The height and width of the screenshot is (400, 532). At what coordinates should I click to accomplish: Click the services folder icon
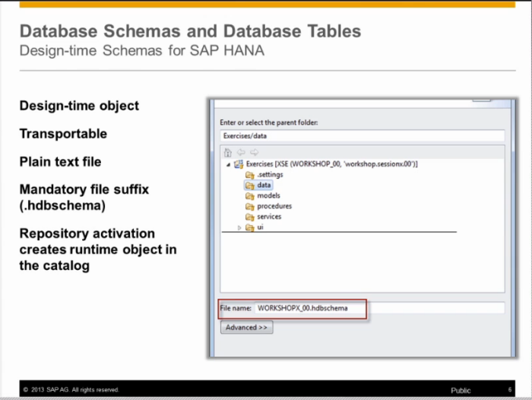[x=250, y=217]
